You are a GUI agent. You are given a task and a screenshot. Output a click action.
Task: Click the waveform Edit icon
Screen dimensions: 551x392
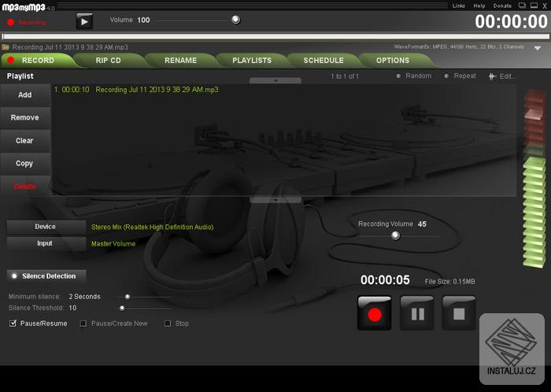click(x=492, y=76)
